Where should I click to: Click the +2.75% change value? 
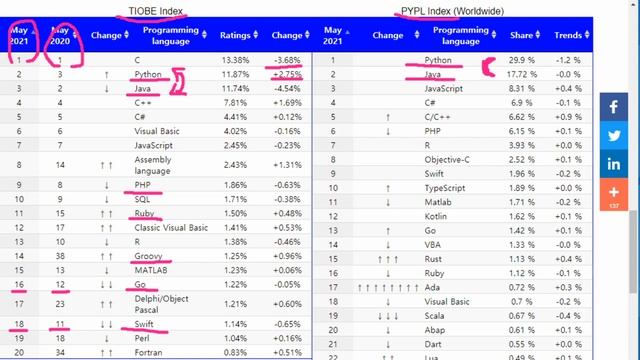coord(287,74)
